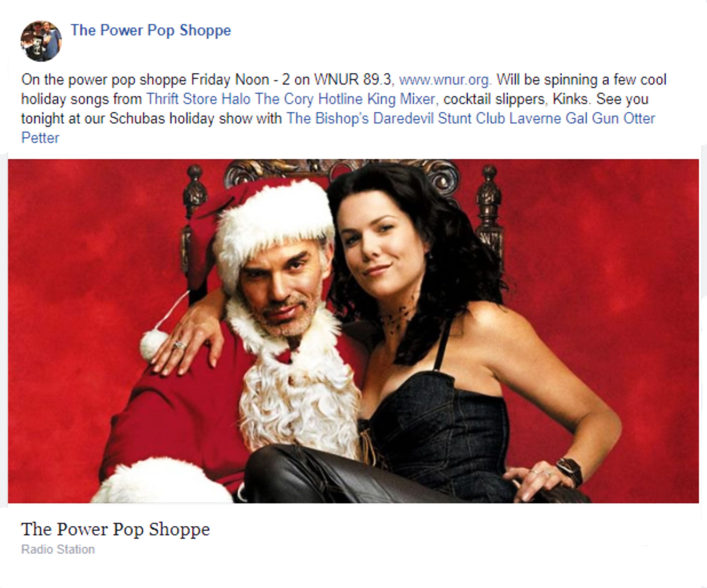
Task: Go to the King Mixer tagged page
Action: [401, 99]
